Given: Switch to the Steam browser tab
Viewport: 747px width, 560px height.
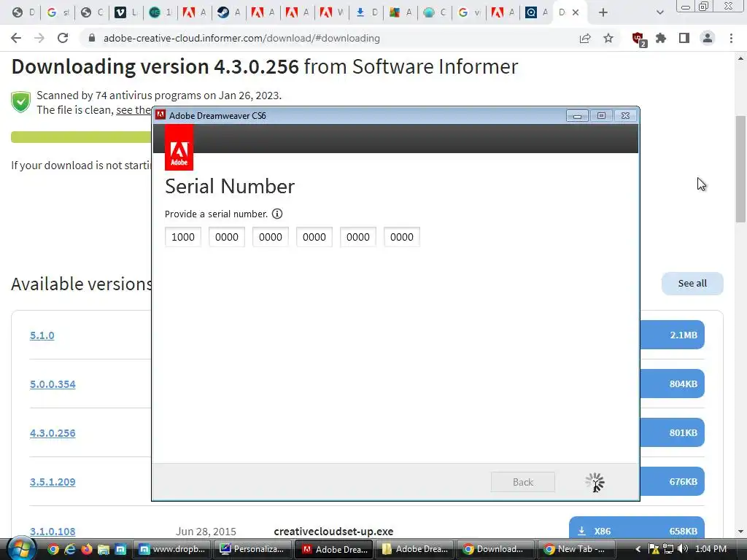Looking at the screenshot, I should (229, 12).
